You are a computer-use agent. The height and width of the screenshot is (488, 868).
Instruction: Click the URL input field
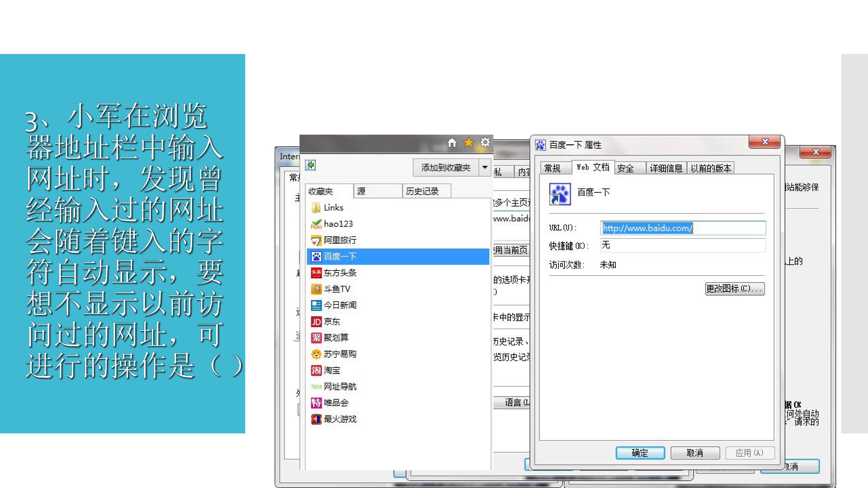click(x=683, y=228)
